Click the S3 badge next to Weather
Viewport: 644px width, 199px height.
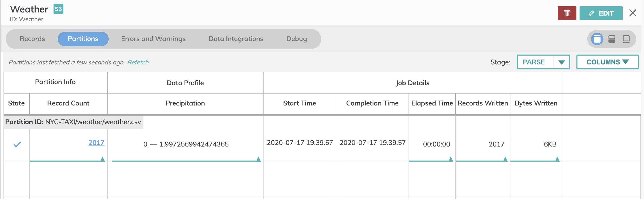[x=58, y=9]
